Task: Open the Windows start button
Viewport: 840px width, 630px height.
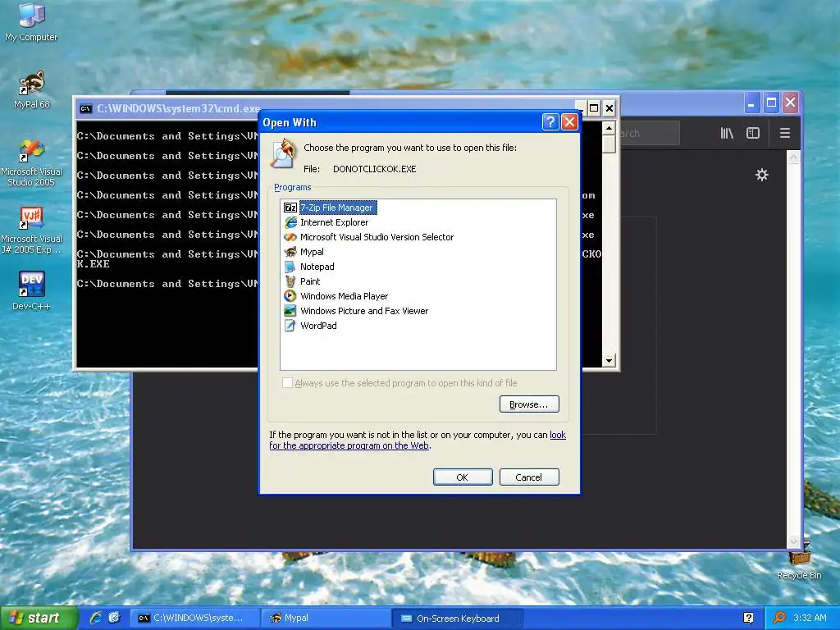Action: (x=38, y=618)
